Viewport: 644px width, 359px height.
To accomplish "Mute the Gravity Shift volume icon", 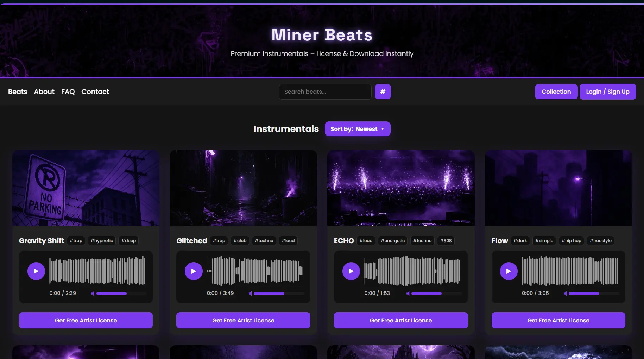I will pos(93,294).
